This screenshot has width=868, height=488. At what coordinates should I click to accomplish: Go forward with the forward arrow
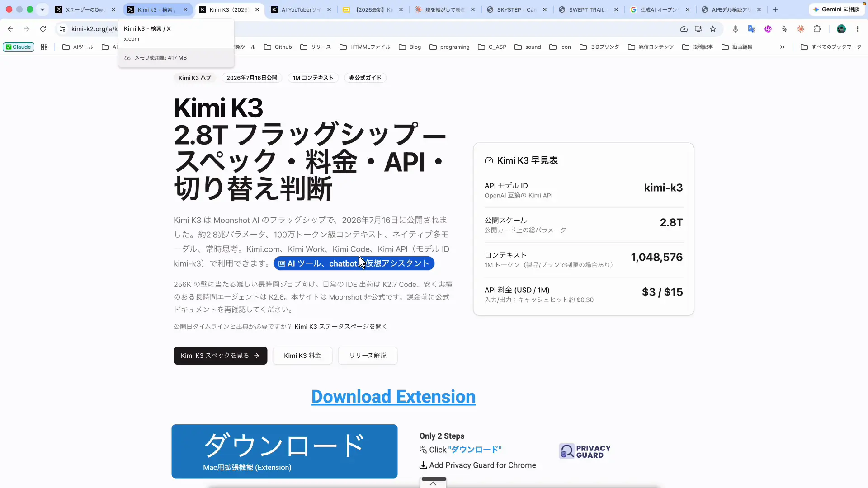click(27, 29)
